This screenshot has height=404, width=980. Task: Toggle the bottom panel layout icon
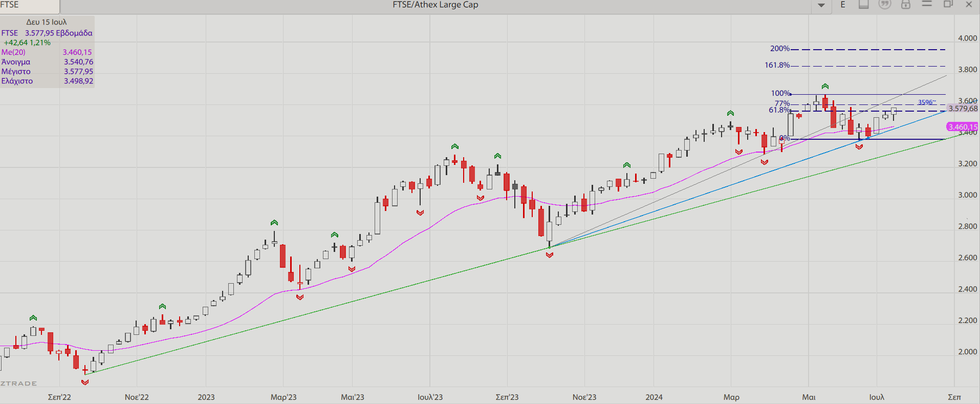point(864,4)
